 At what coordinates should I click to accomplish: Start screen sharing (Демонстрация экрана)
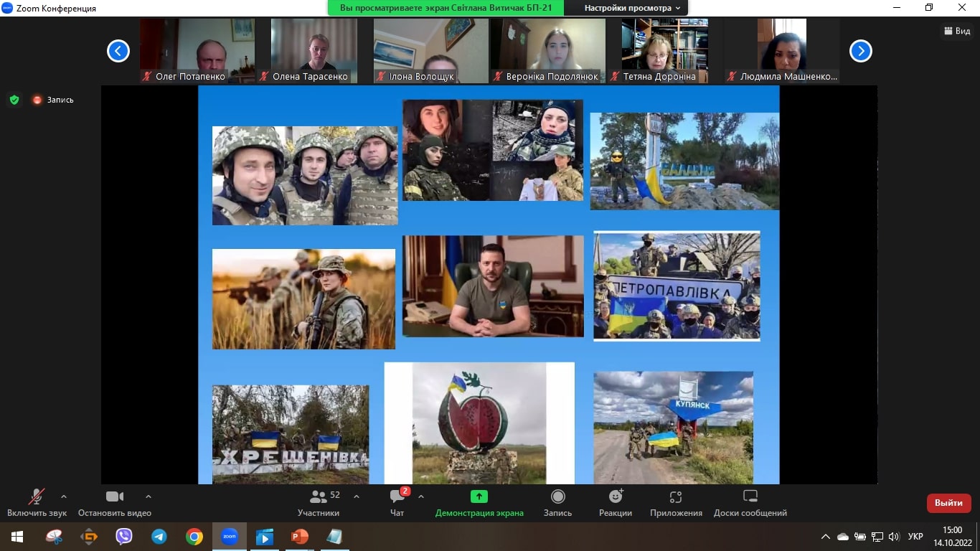point(479,502)
